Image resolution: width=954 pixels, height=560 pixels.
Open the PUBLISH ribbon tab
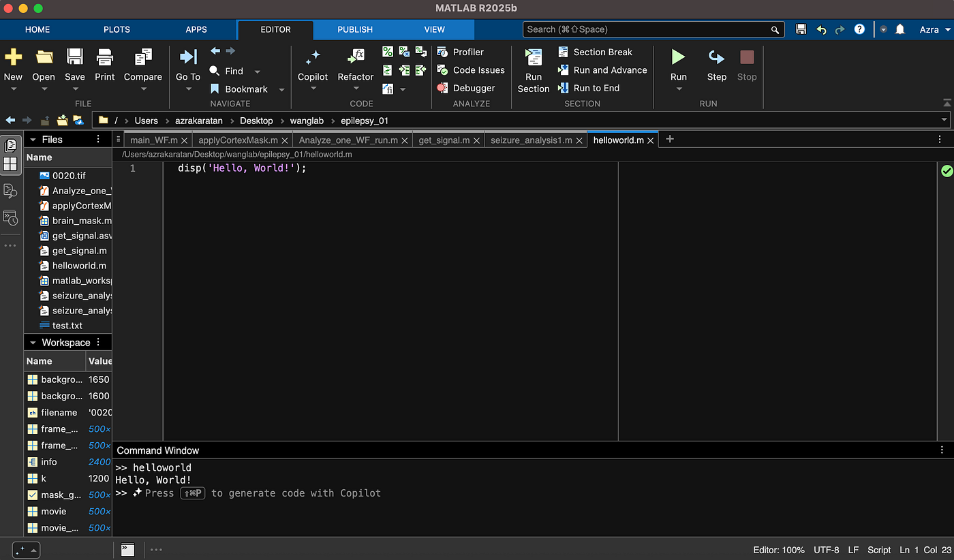tap(355, 29)
